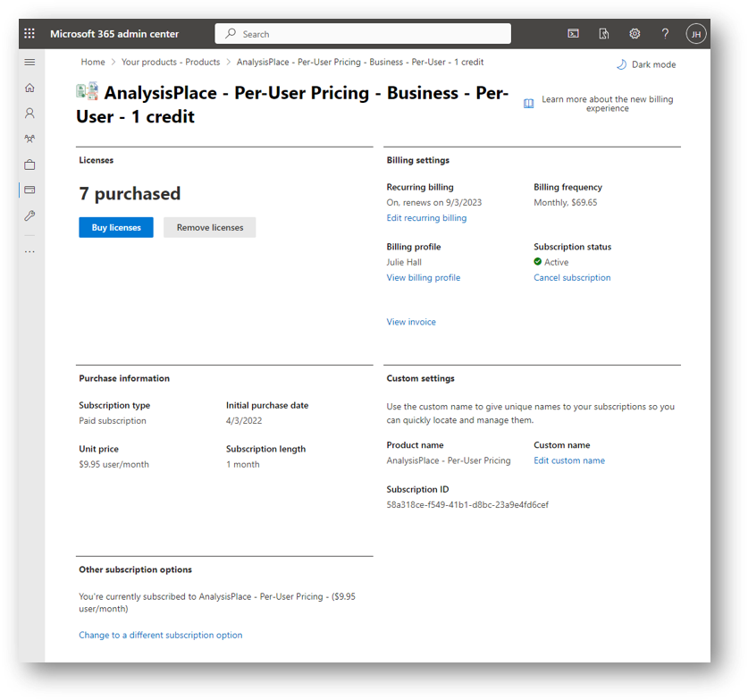748x700 pixels.
Task: Open the app launcher waffle icon
Action: point(29,34)
